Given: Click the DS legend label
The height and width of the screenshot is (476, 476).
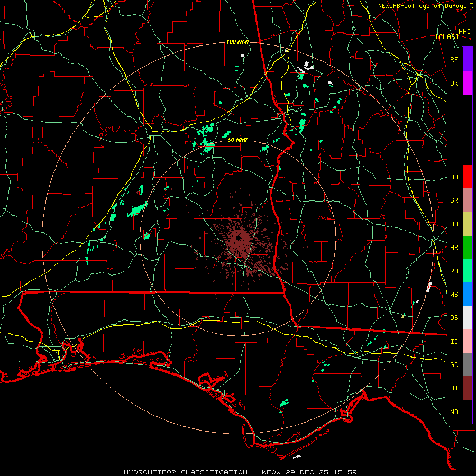Looking at the screenshot, I should [x=454, y=318].
